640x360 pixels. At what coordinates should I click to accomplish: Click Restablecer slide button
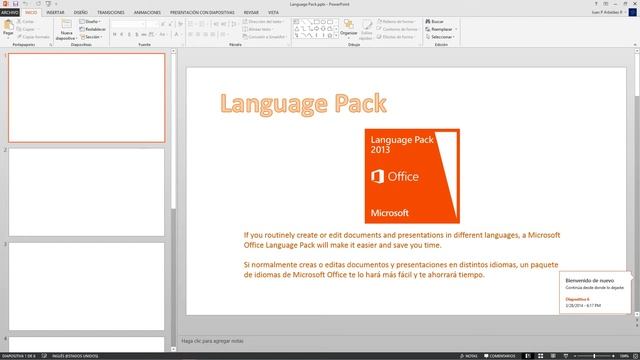[93, 29]
